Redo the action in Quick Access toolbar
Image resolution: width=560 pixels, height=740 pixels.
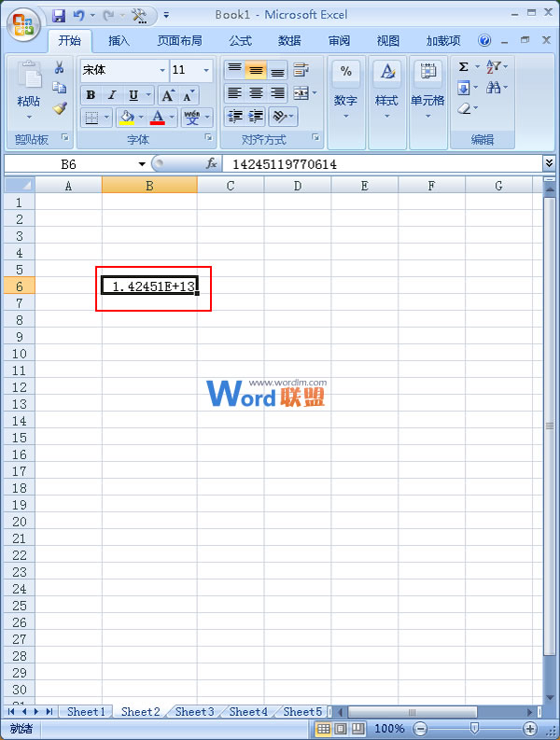coord(108,16)
